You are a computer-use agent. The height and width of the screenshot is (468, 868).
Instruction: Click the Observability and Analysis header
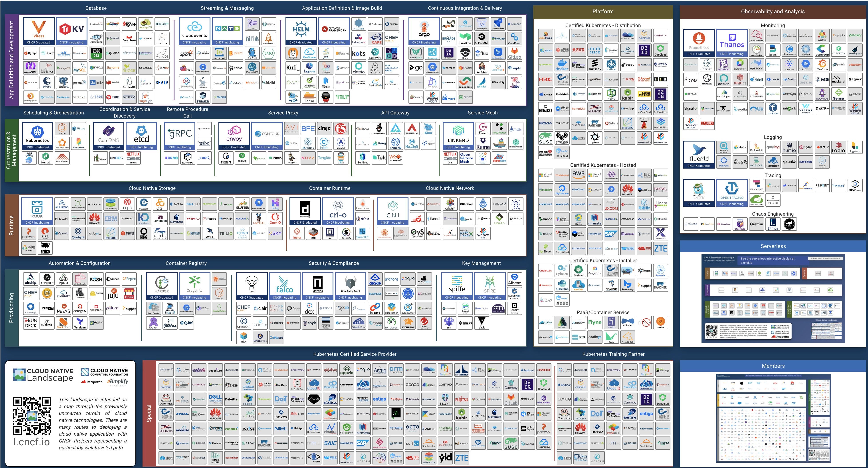tap(773, 12)
